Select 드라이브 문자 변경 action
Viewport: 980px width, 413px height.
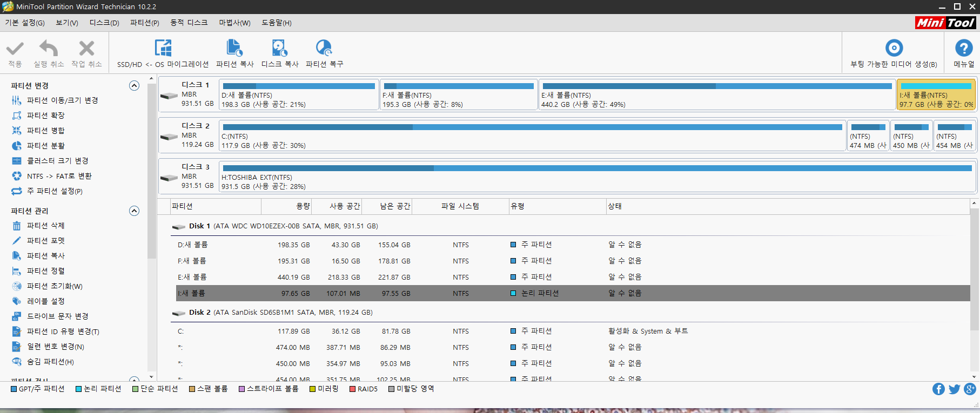[50, 316]
